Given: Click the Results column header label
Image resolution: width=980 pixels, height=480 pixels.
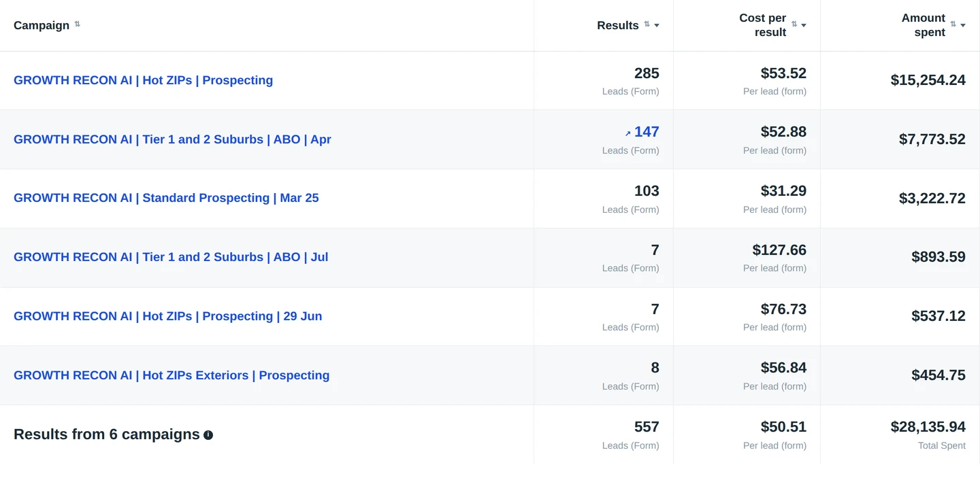Looking at the screenshot, I should (x=618, y=25).
